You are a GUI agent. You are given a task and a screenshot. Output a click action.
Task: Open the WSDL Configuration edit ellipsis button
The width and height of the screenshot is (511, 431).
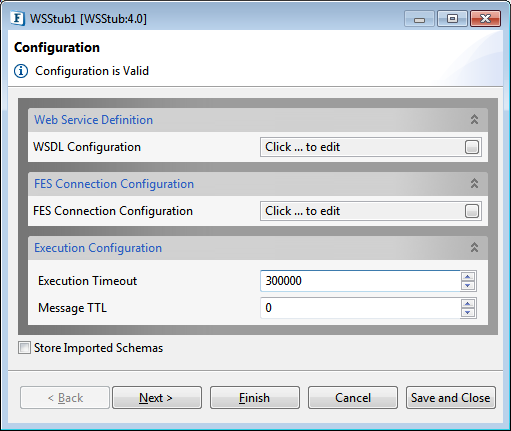coord(472,147)
